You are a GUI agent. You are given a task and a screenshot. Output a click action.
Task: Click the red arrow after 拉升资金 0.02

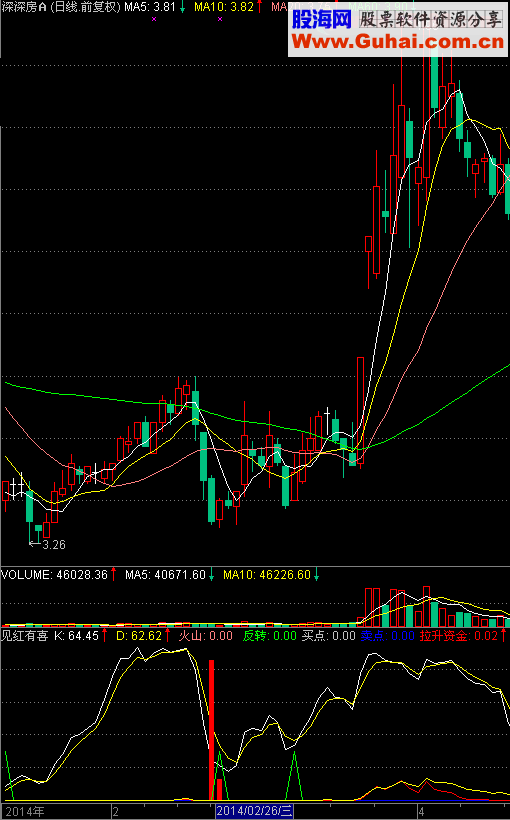pyautogui.click(x=503, y=636)
